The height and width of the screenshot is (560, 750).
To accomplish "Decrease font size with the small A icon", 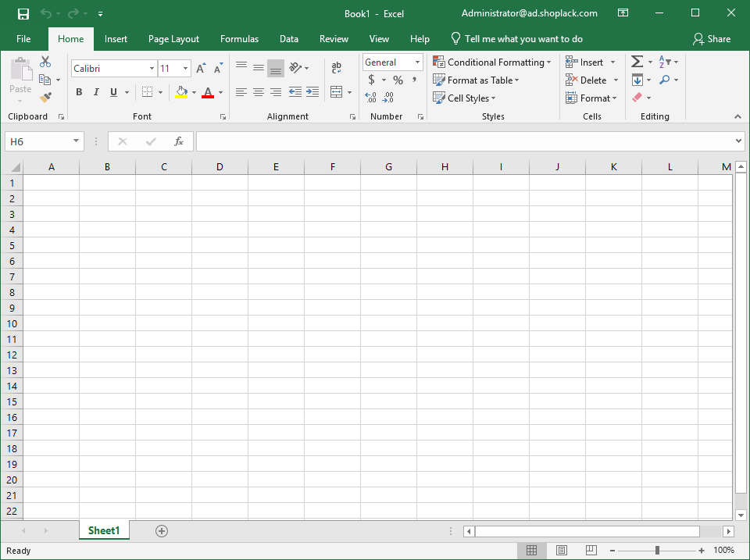I will tap(219, 69).
